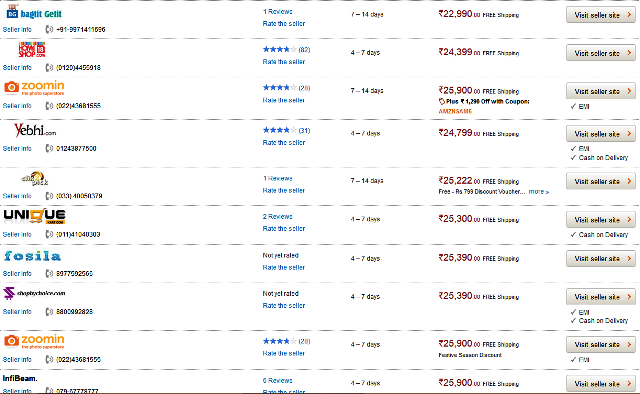This screenshot has width=640, height=394.
Task: Expand the 'more >' voucher details link
Action: 539,191
